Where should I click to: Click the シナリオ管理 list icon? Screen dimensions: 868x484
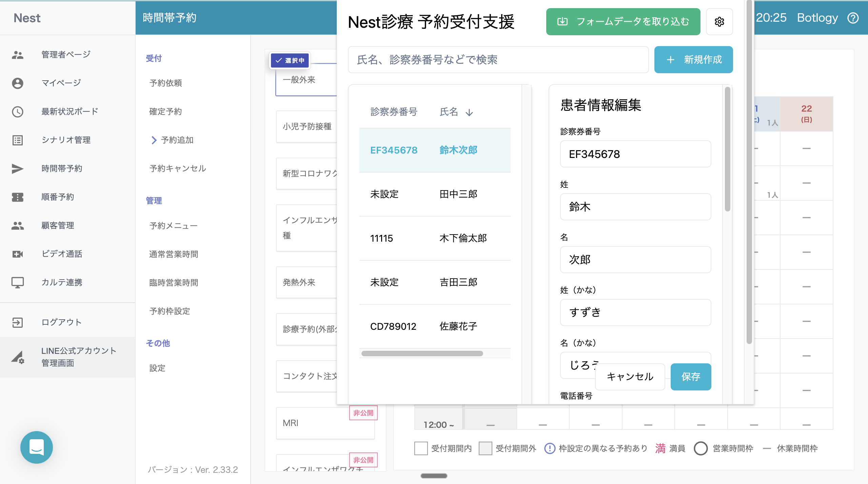click(x=18, y=140)
